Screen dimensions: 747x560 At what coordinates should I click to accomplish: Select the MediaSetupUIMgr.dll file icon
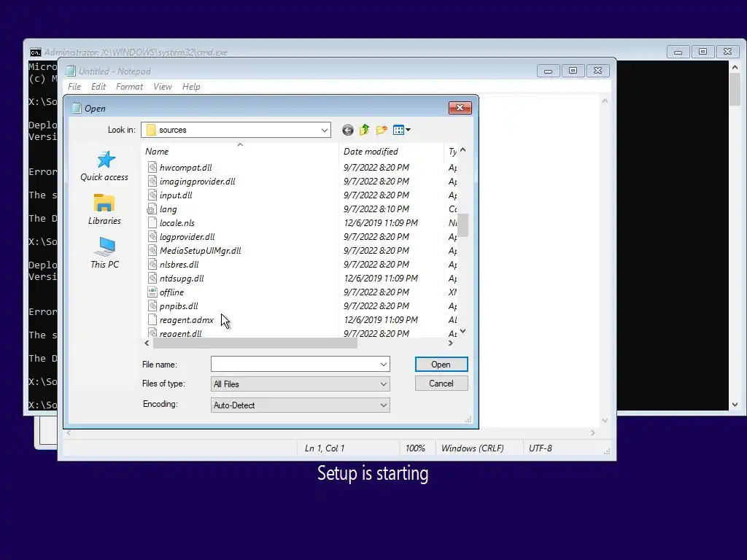click(x=152, y=250)
